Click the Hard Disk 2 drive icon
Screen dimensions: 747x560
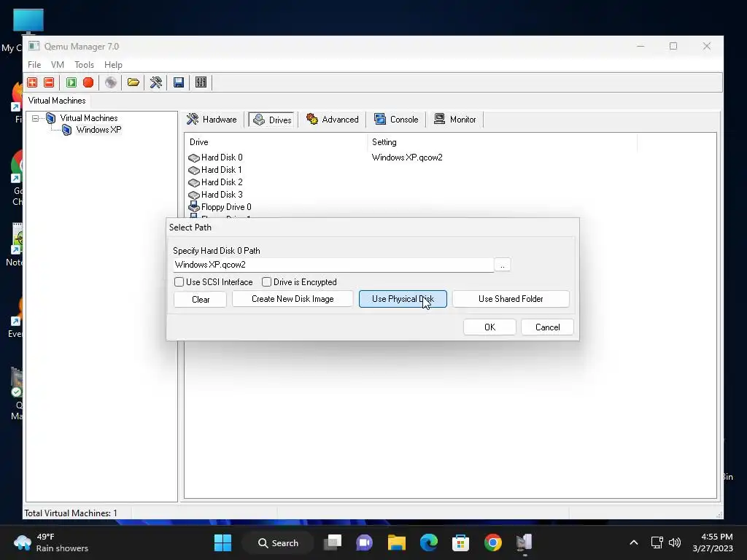tap(194, 182)
